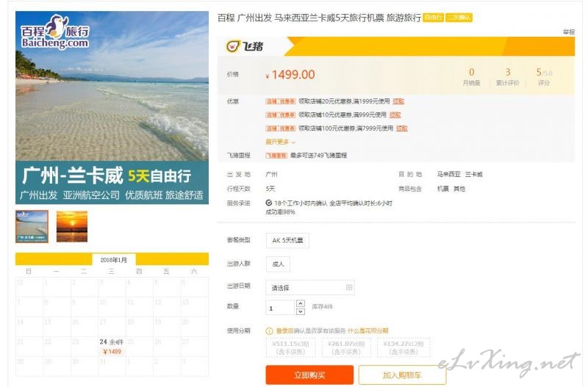The height and width of the screenshot is (387, 588).
Task: Click the 举报 report link
Action: tap(569, 32)
